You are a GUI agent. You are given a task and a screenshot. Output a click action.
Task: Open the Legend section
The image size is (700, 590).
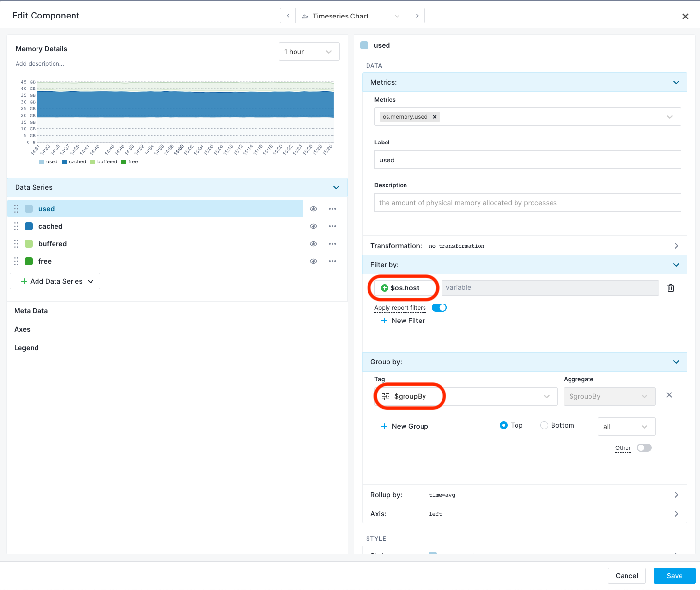[26, 348]
